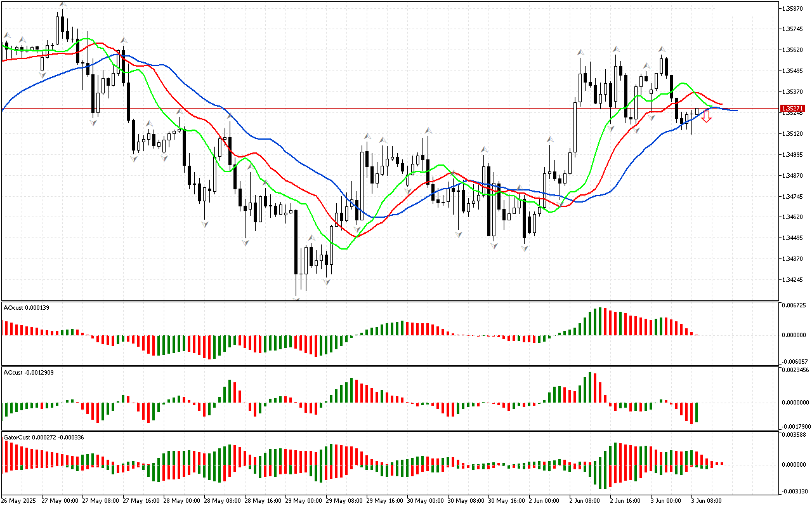Viewport: 812px width, 508px height.
Task: Click the 0.003588 value on Gator scale
Action: [794, 435]
